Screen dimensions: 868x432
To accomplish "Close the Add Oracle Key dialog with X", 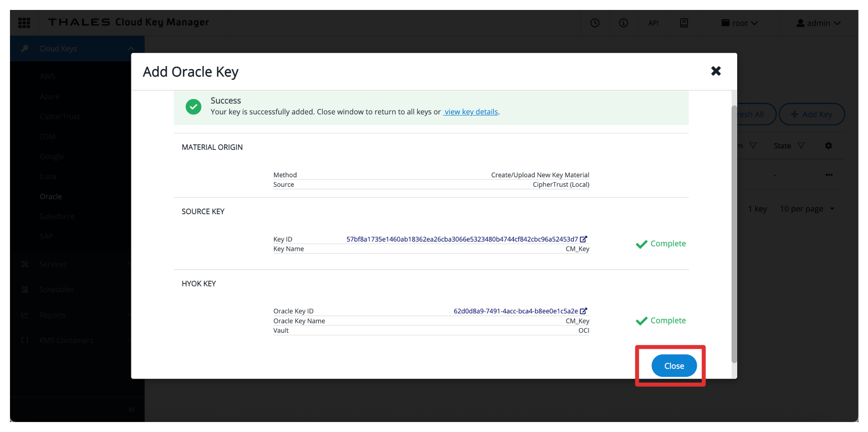I will pos(716,71).
